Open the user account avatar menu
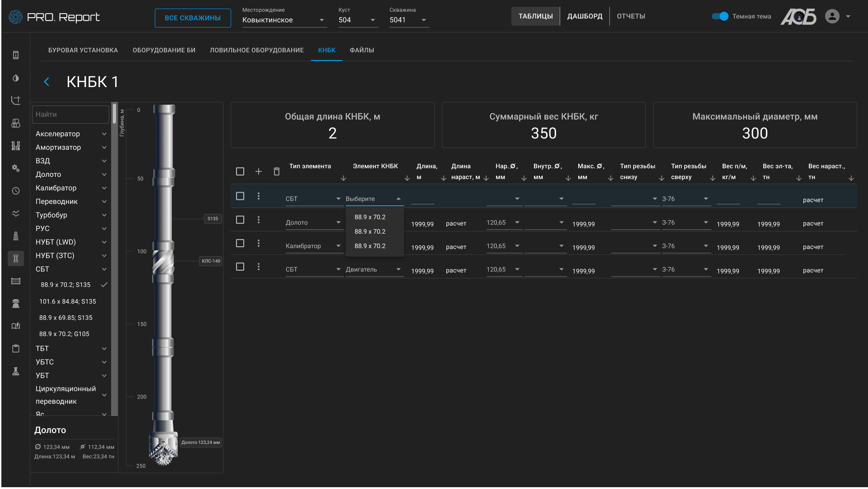This screenshot has height=489, width=868. coord(832,17)
